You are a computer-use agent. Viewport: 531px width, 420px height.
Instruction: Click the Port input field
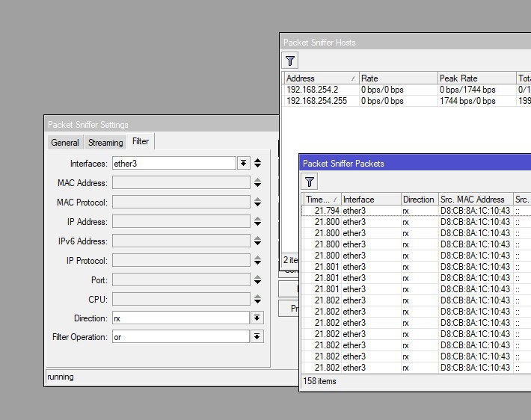[x=181, y=280]
